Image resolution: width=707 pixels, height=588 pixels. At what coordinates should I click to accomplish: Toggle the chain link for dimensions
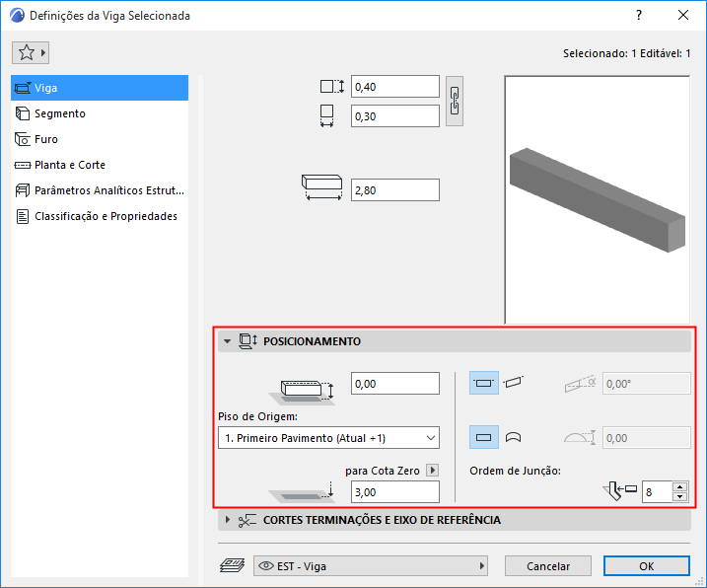coord(455,101)
